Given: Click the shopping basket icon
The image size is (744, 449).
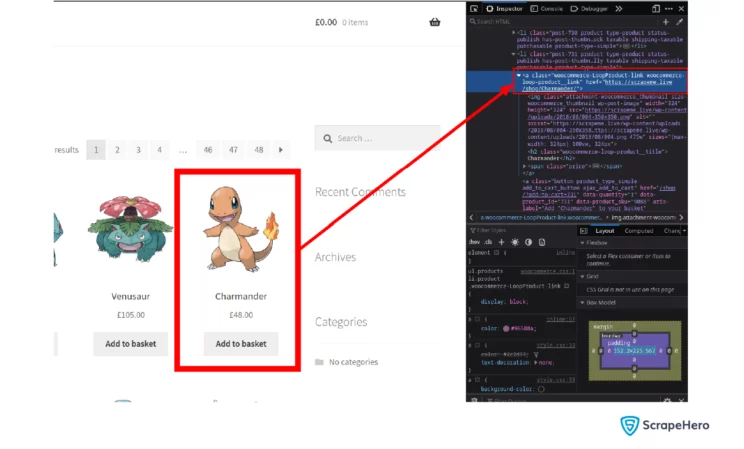Looking at the screenshot, I should point(435,22).
